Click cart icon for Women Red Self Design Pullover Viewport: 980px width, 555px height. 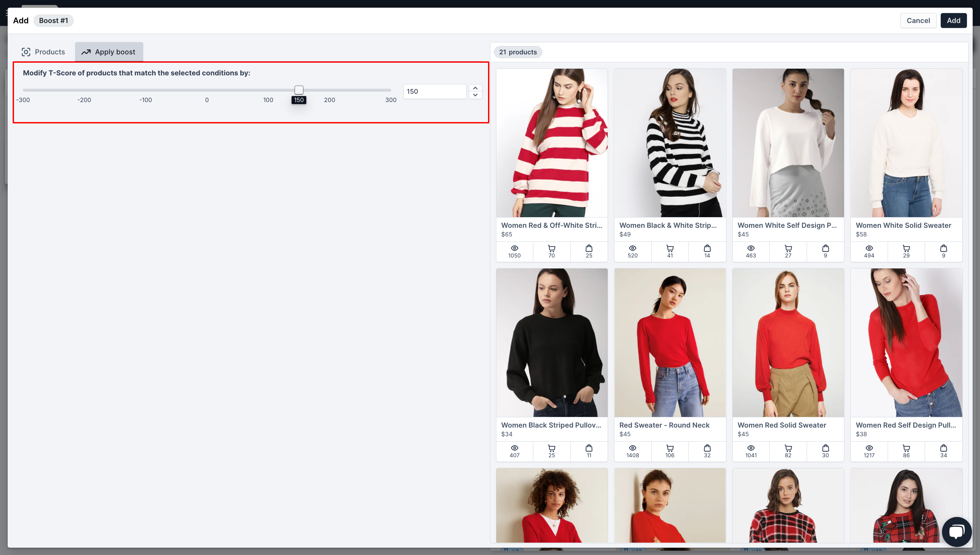[x=906, y=448]
